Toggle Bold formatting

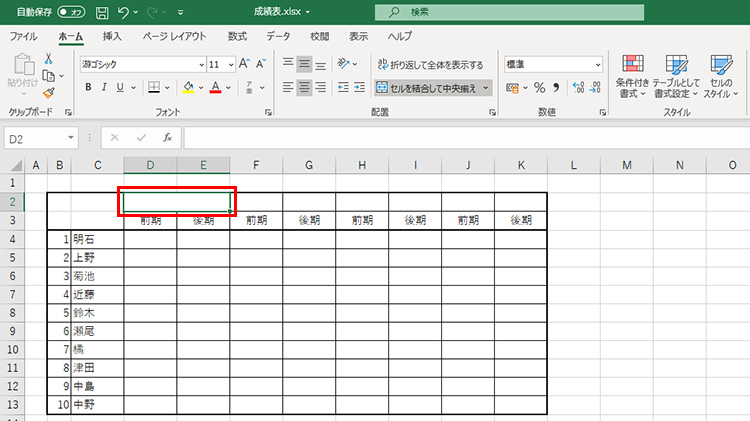click(89, 87)
